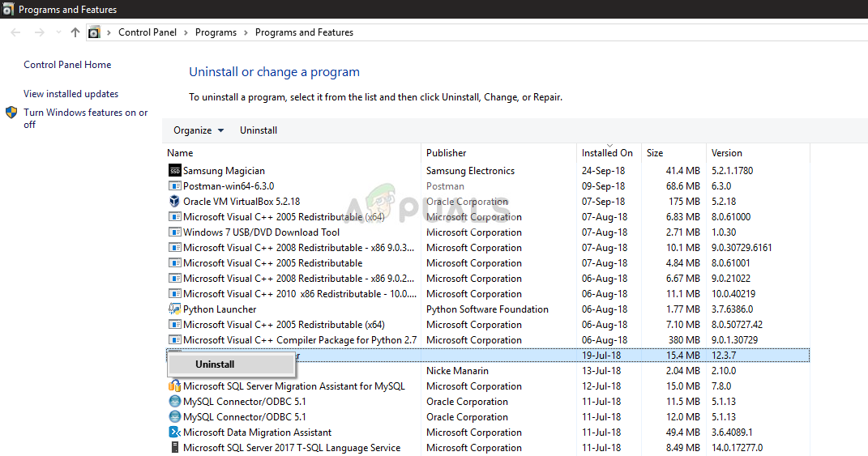Select the Samsung Magician row

[x=488, y=170]
